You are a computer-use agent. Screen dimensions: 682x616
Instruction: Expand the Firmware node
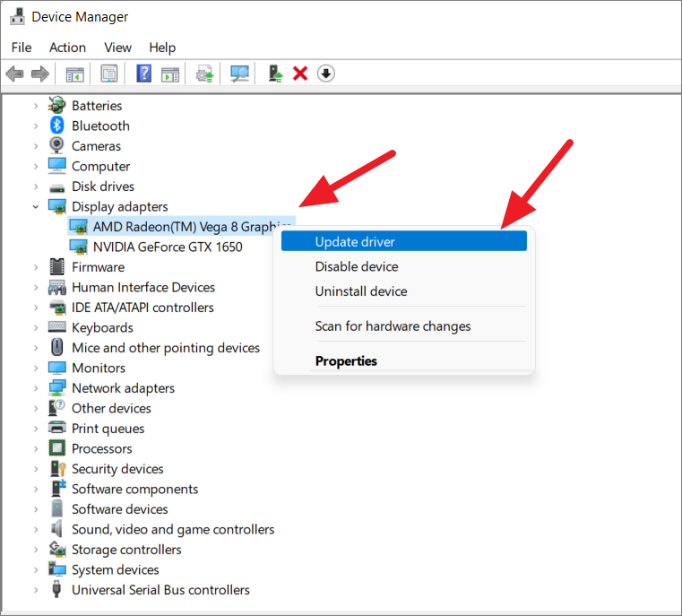tap(36, 267)
